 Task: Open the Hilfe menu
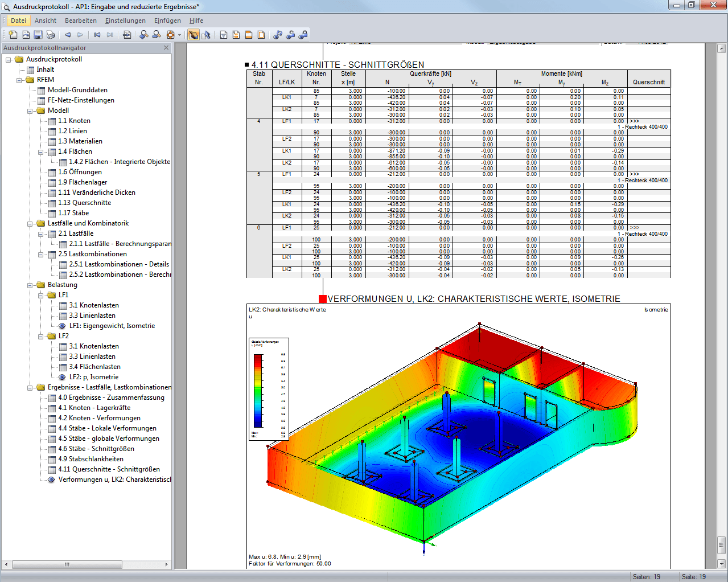point(196,21)
